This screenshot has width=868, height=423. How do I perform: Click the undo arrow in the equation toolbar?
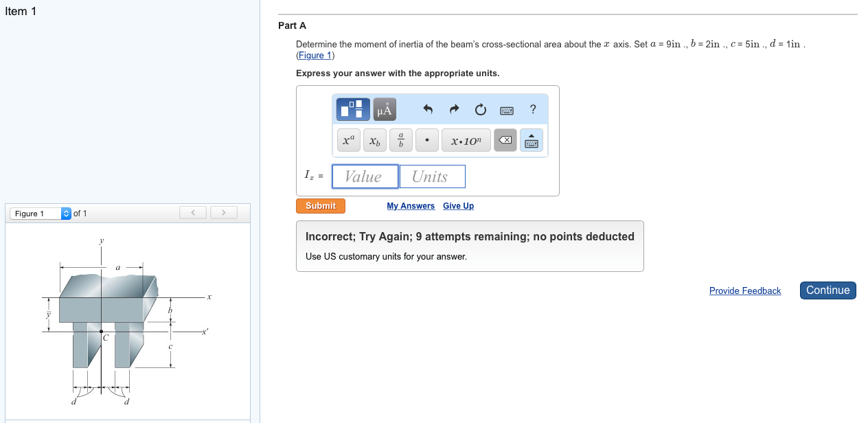[426, 109]
